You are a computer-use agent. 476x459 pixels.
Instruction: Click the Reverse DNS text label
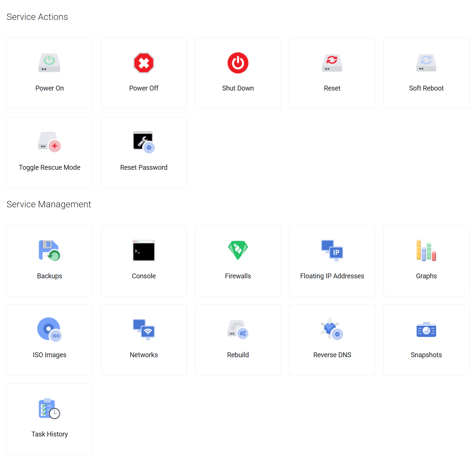[x=332, y=355]
